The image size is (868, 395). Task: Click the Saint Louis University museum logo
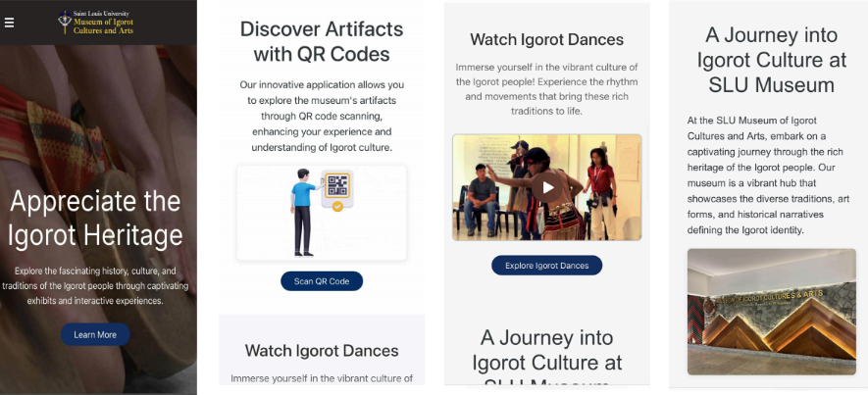point(66,22)
